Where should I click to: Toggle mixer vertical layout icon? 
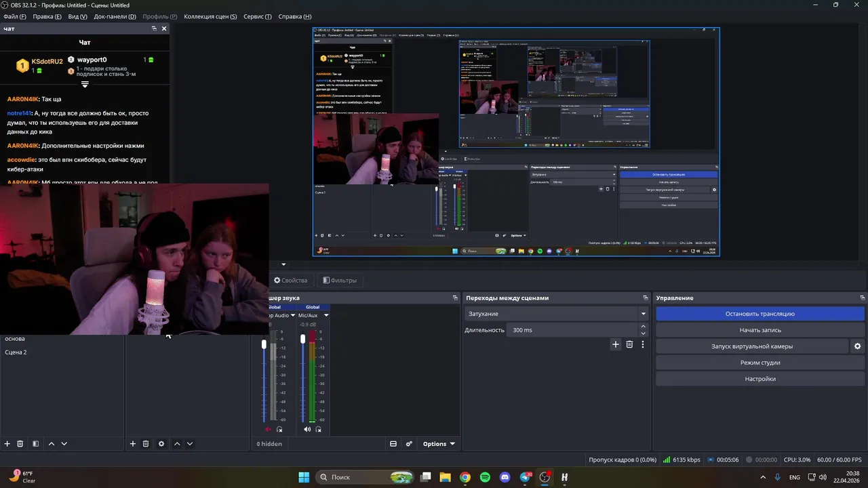pos(393,444)
